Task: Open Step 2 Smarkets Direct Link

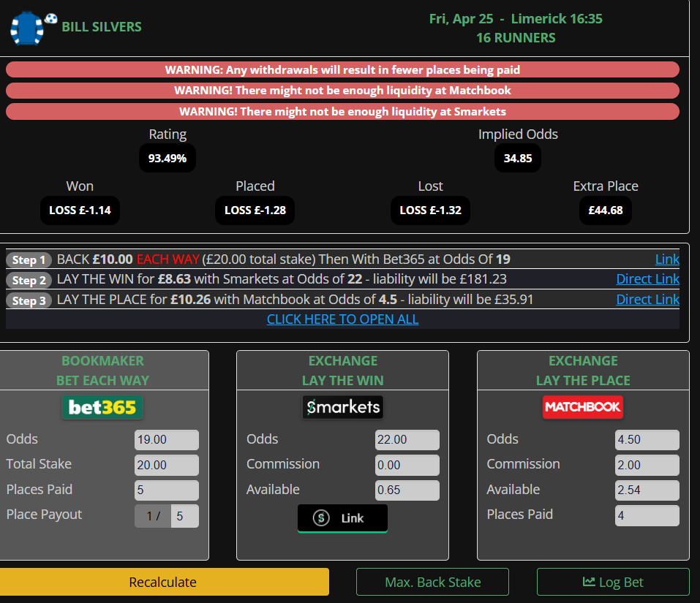Action: coord(647,279)
